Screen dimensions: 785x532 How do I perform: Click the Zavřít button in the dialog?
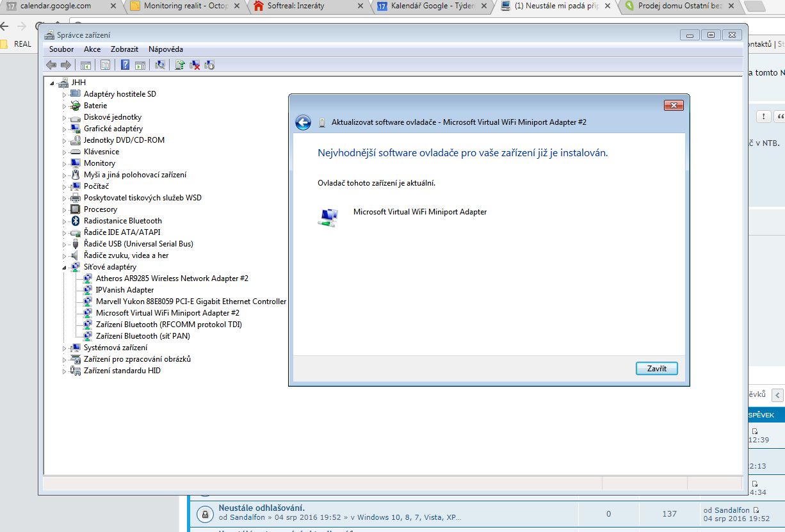pos(657,369)
